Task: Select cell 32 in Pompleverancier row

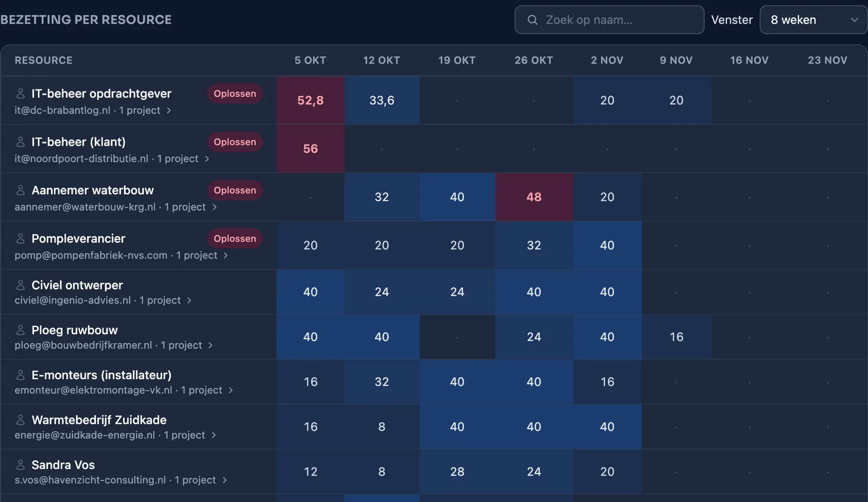Action: (x=534, y=245)
